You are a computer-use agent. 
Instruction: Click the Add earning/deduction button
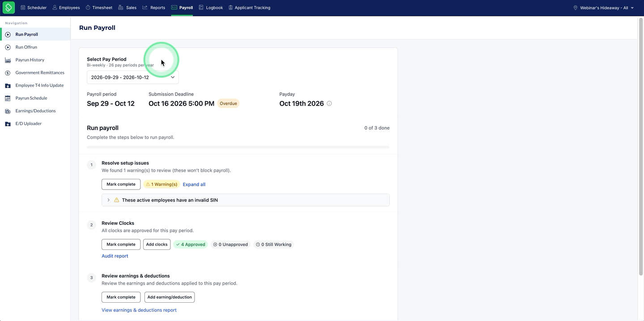[169, 297]
